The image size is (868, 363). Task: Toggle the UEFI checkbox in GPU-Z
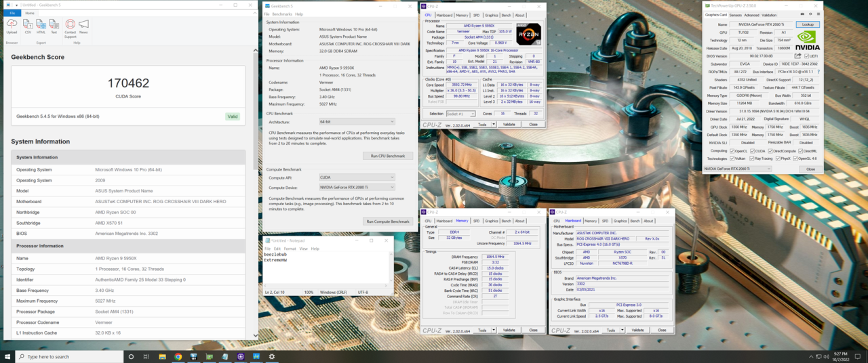[807, 56]
